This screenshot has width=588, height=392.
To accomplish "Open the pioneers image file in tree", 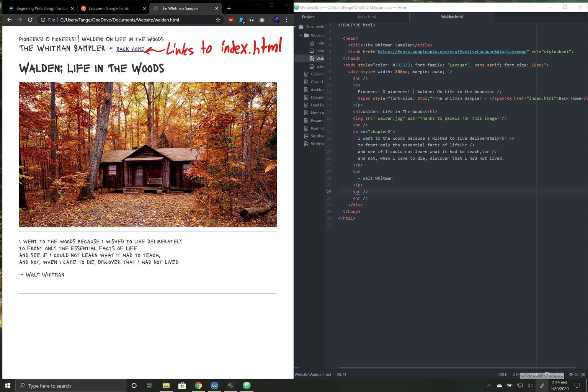I will pos(317,51).
